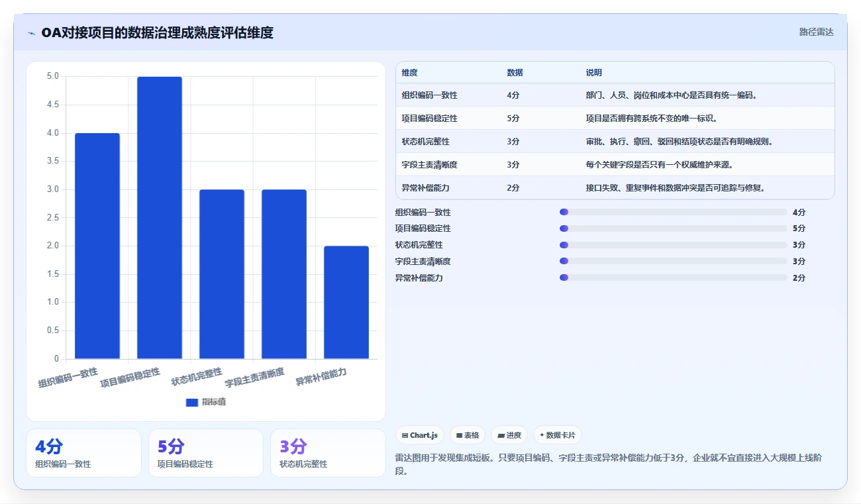Click description starting with 接口失败、重复事件
This screenshot has height=504, width=861.
click(x=676, y=188)
